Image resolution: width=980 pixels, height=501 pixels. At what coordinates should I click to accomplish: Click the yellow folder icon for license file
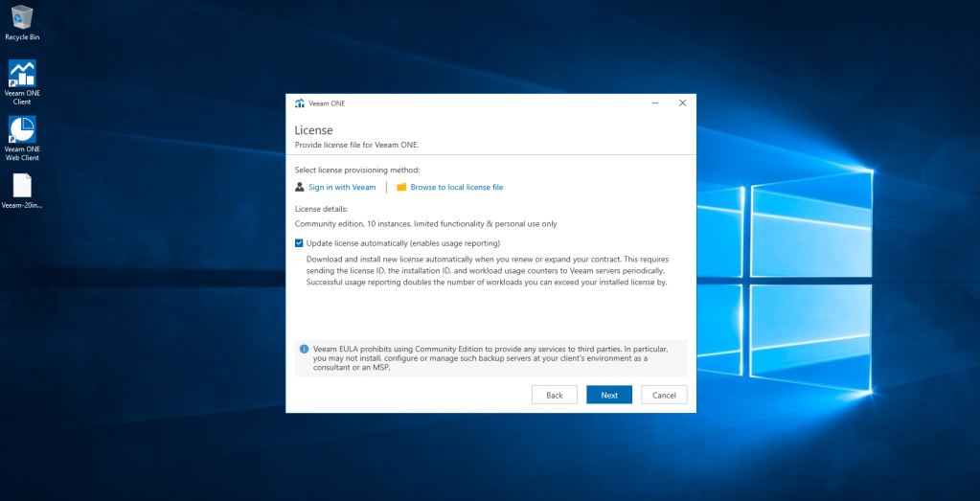point(401,187)
